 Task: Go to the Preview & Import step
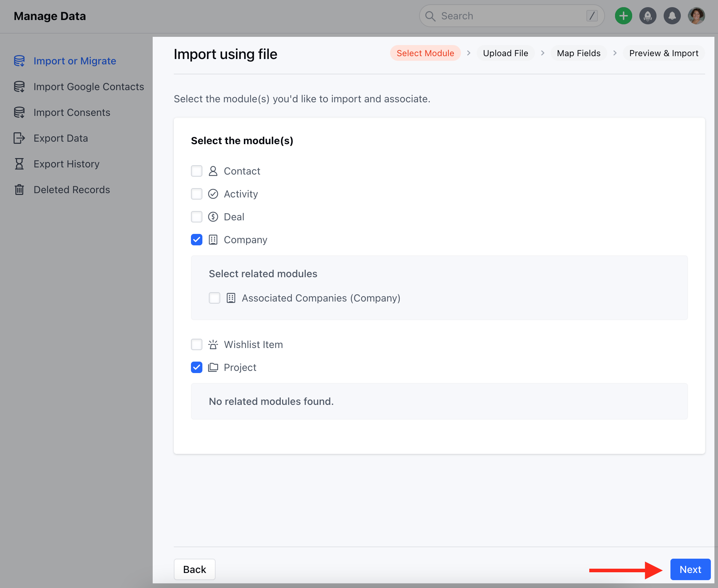(x=664, y=53)
